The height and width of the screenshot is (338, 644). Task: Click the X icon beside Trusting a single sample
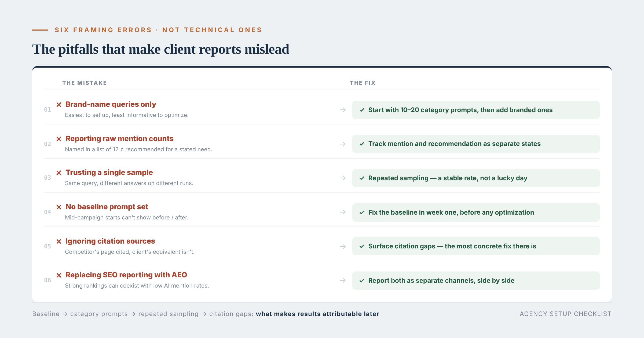click(59, 173)
